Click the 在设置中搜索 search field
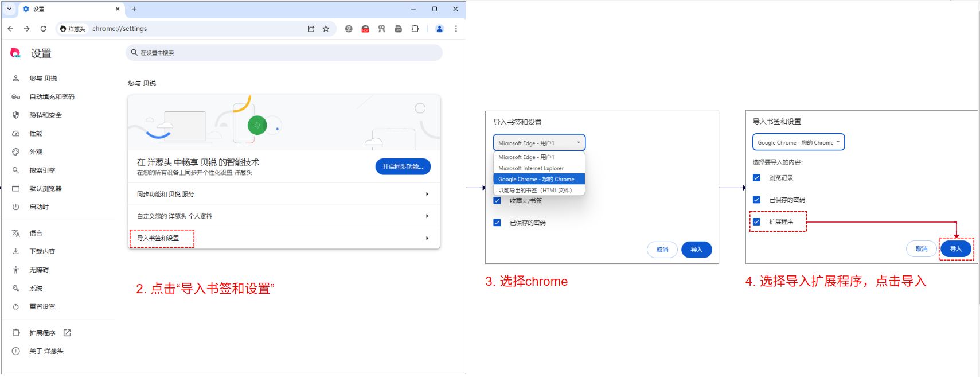 click(x=284, y=53)
